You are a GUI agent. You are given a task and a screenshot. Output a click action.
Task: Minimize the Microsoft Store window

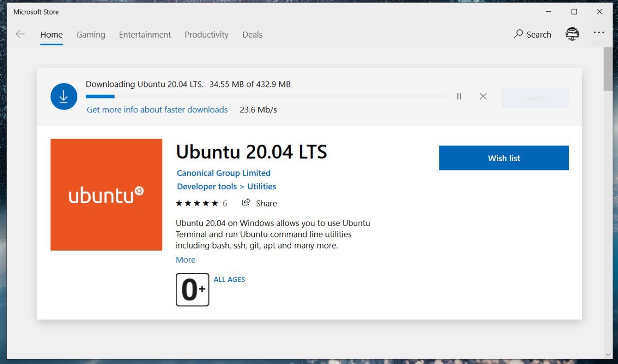(549, 12)
